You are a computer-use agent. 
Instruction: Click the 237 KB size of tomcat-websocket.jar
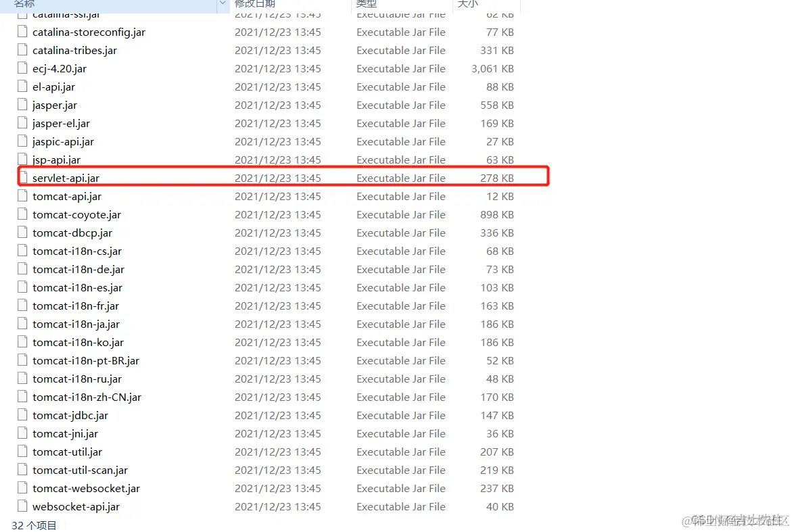point(496,488)
